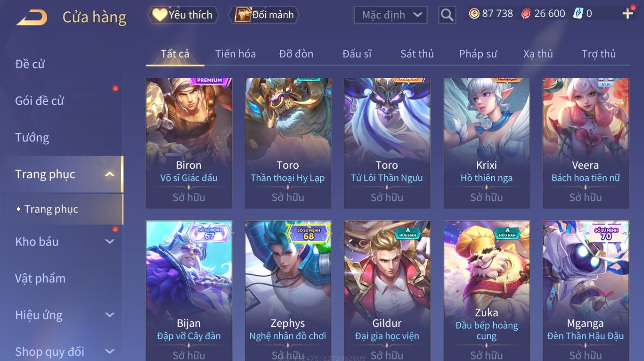Expand the Kho báu sidebar section
644x361 pixels.
tap(110, 241)
